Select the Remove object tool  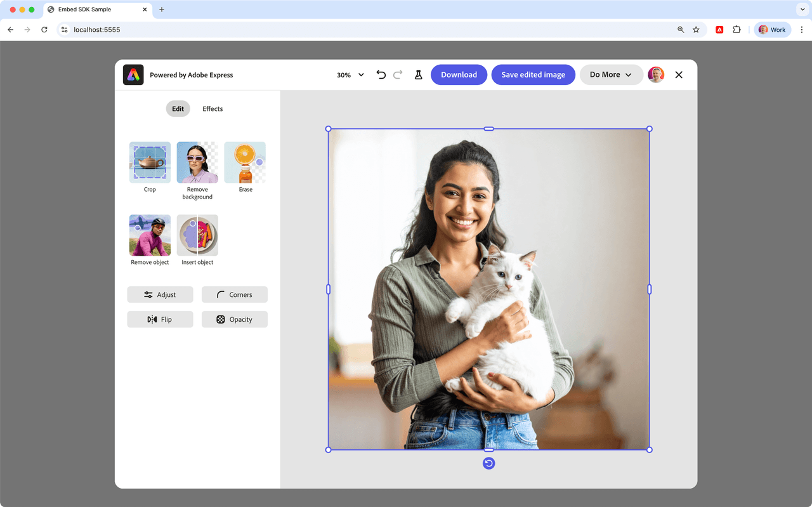point(150,235)
